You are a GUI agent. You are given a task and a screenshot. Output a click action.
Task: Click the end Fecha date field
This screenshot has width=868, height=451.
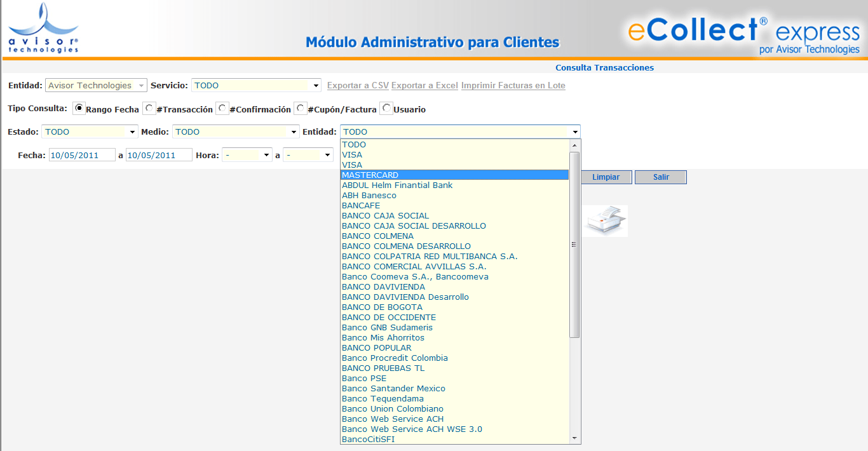159,155
